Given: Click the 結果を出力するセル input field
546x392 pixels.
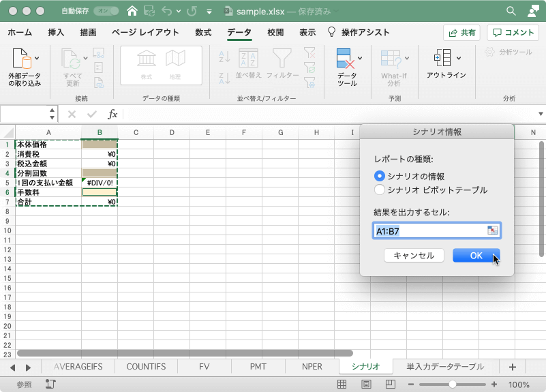Looking at the screenshot, I should click(x=437, y=230).
